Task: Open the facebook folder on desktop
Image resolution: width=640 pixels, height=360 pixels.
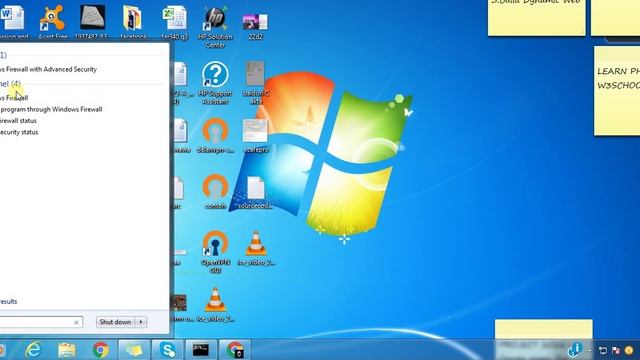Action: (x=133, y=21)
